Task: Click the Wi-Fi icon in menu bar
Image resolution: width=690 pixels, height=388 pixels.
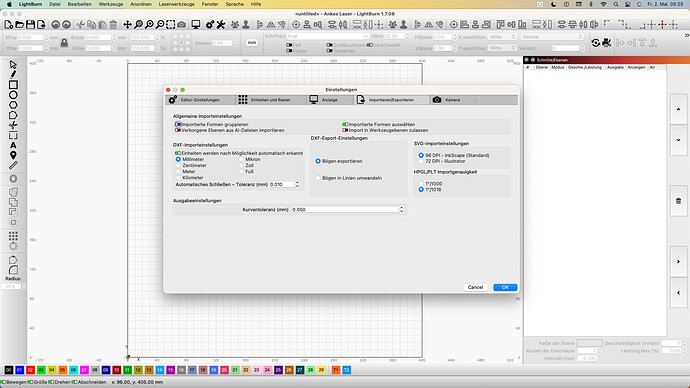Action: [x=603, y=4]
